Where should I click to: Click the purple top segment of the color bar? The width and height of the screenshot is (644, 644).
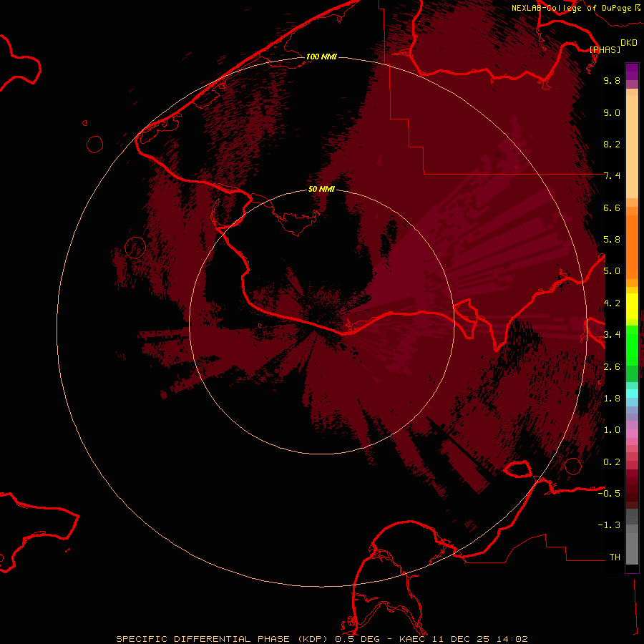(x=632, y=72)
